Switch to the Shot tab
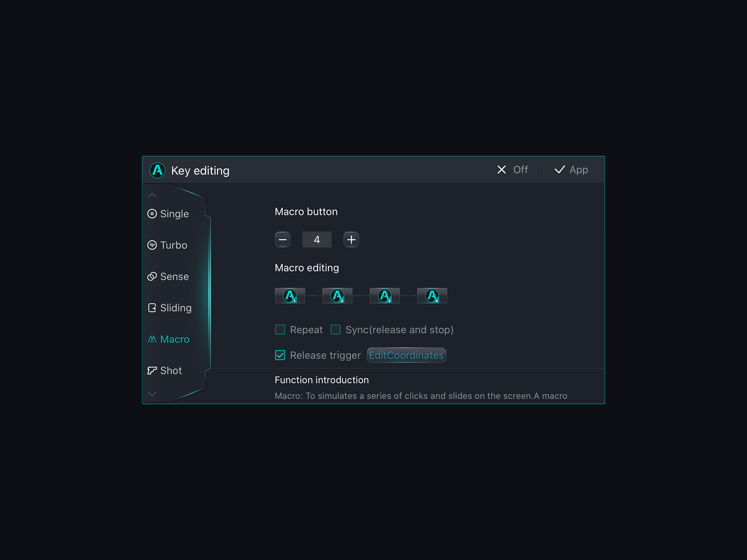The width and height of the screenshot is (747, 560). [171, 371]
